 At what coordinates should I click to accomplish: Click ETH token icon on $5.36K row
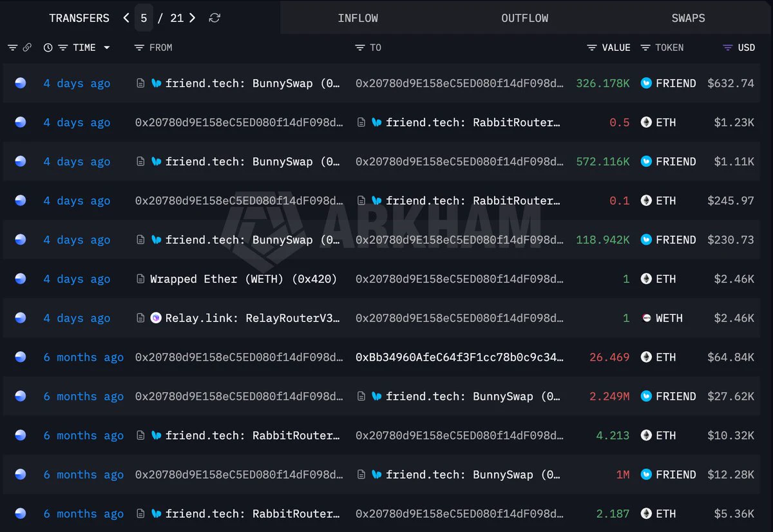646,513
